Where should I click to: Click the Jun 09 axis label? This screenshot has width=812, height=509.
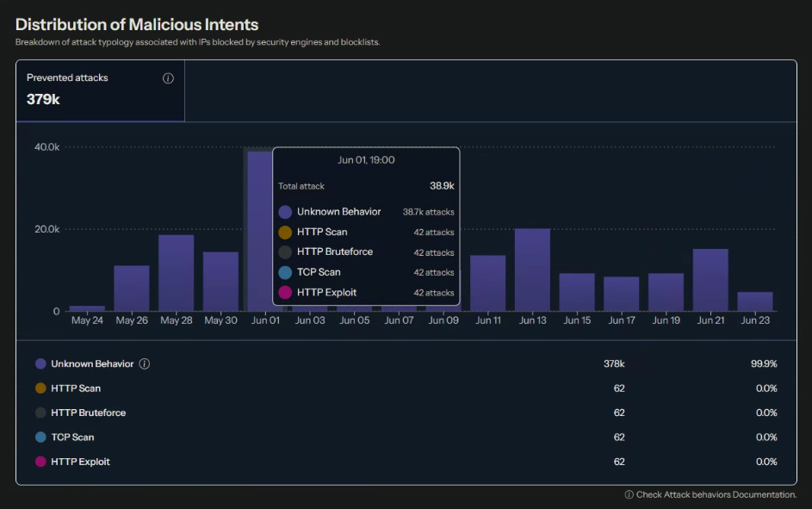pyautogui.click(x=443, y=320)
